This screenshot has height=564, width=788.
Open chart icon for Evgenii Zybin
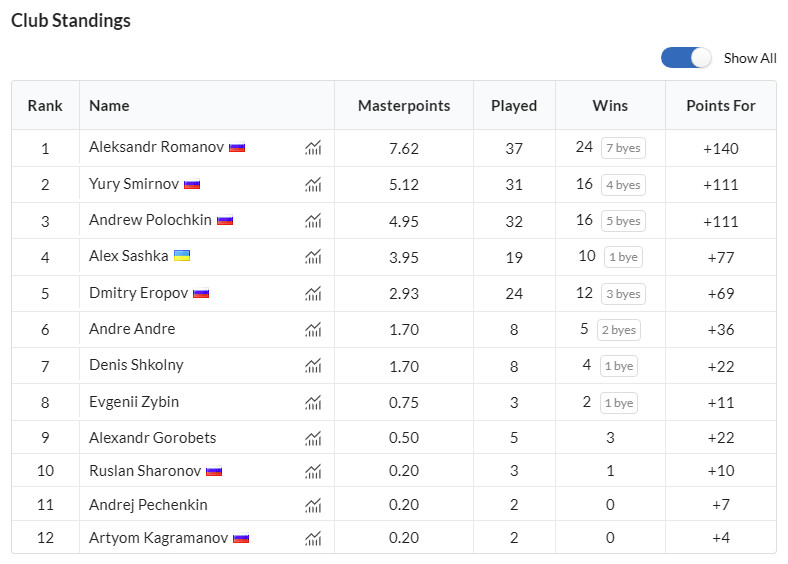coord(313,402)
